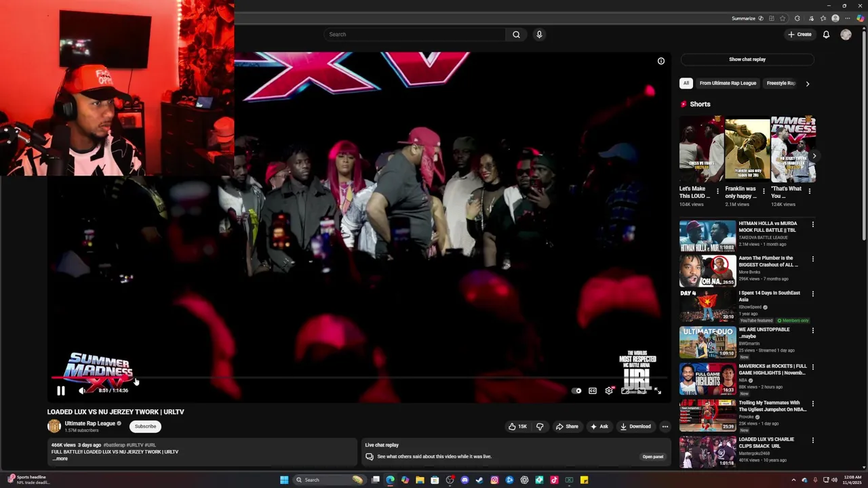Click the Download button

point(635,426)
